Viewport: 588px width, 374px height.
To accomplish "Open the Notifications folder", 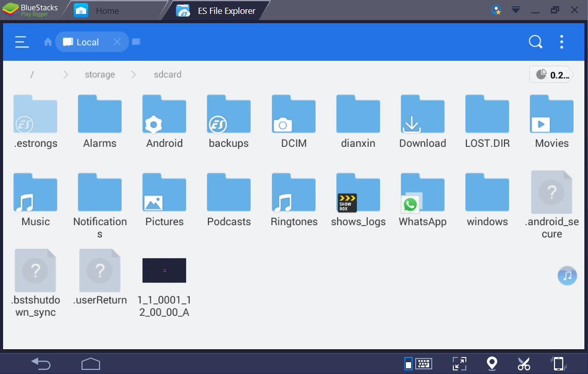I will click(x=100, y=206).
